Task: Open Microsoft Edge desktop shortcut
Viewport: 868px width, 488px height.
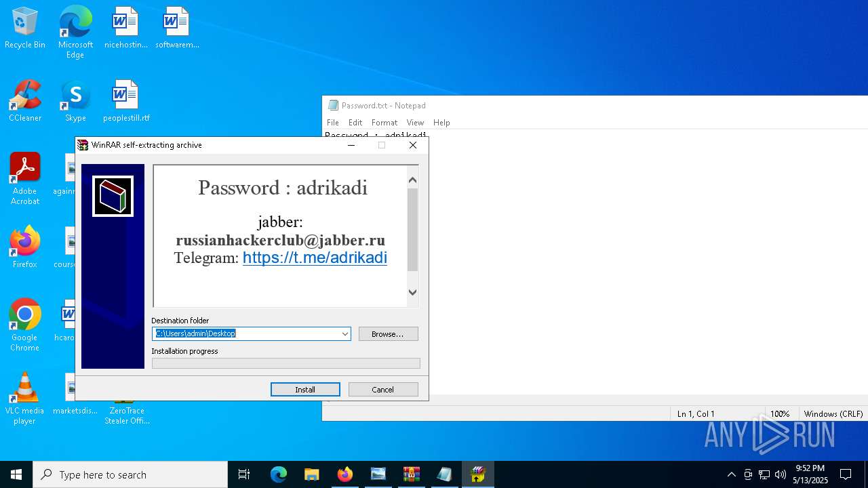Action: [x=75, y=32]
